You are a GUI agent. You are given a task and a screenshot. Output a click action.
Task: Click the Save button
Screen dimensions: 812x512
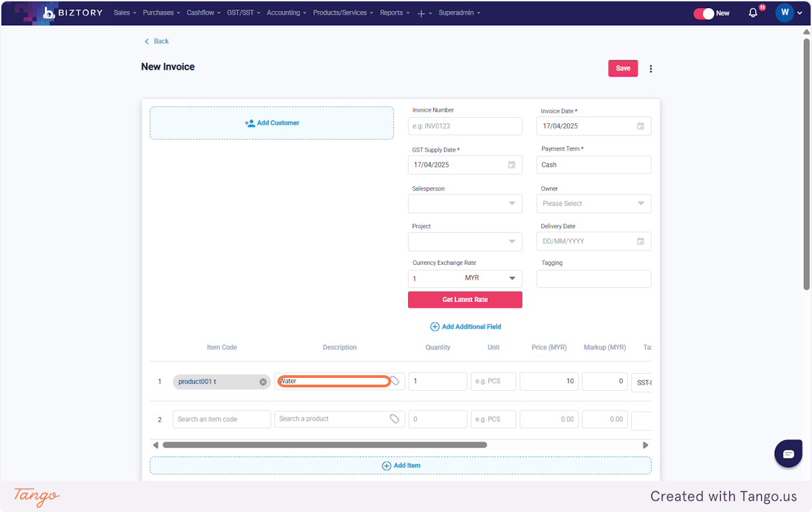pos(623,68)
